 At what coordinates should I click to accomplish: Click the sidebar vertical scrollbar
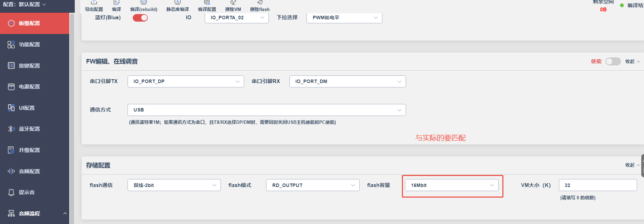coord(72,118)
